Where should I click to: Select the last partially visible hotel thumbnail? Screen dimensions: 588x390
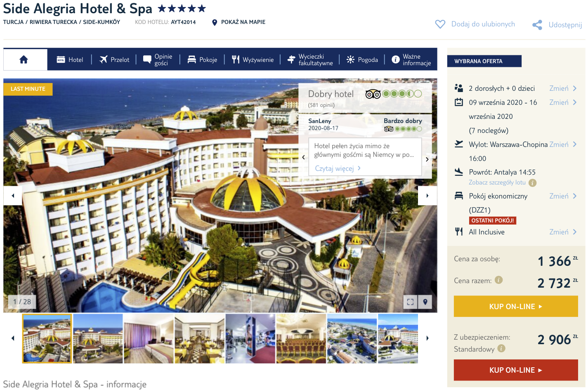[398, 338]
